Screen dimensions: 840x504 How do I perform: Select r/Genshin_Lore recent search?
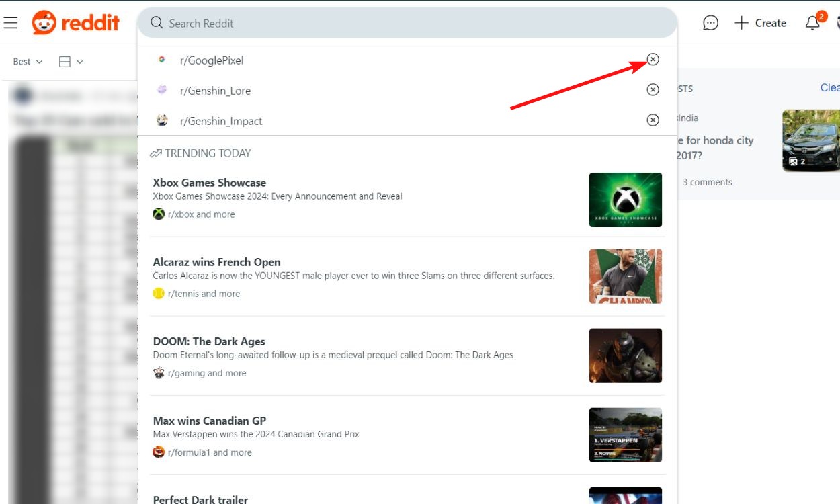tap(215, 91)
